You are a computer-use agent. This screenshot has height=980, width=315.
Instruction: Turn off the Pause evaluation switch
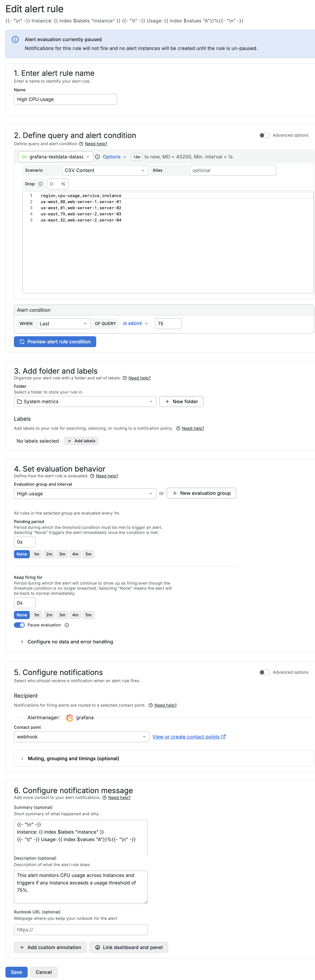click(19, 625)
